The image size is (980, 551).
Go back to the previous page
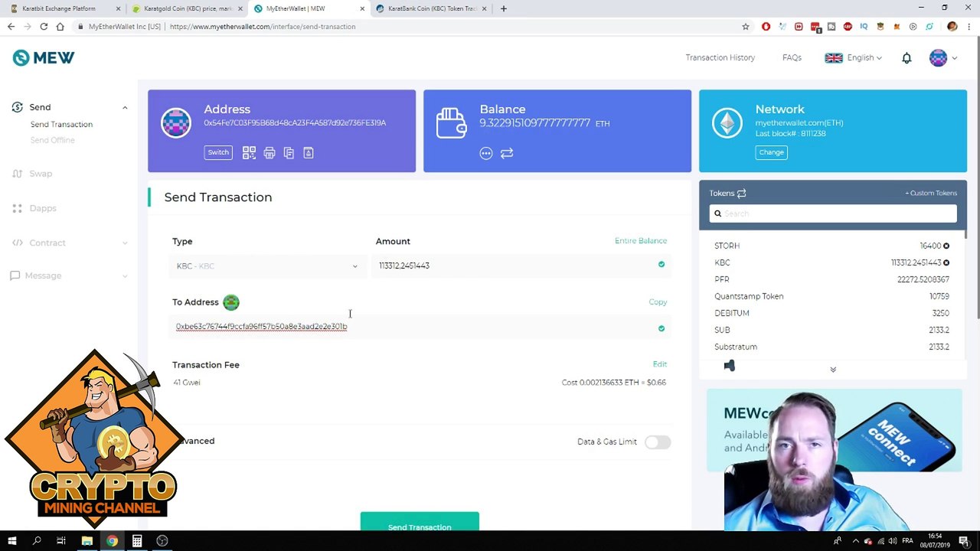11,27
